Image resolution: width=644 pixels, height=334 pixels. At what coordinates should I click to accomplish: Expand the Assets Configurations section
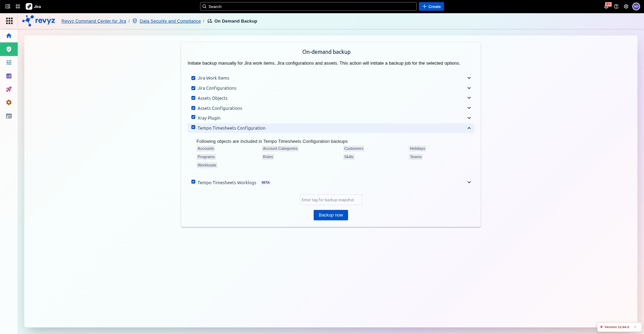coord(469,108)
